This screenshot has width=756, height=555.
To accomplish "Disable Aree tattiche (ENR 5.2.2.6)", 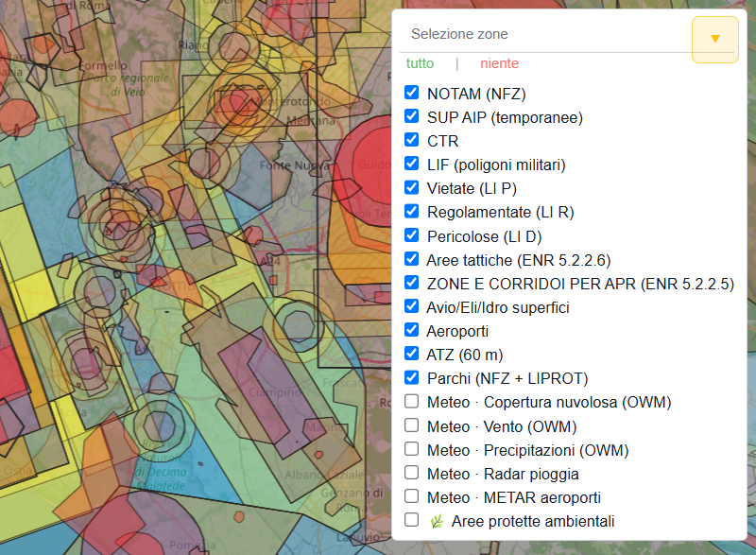I will point(411,258).
